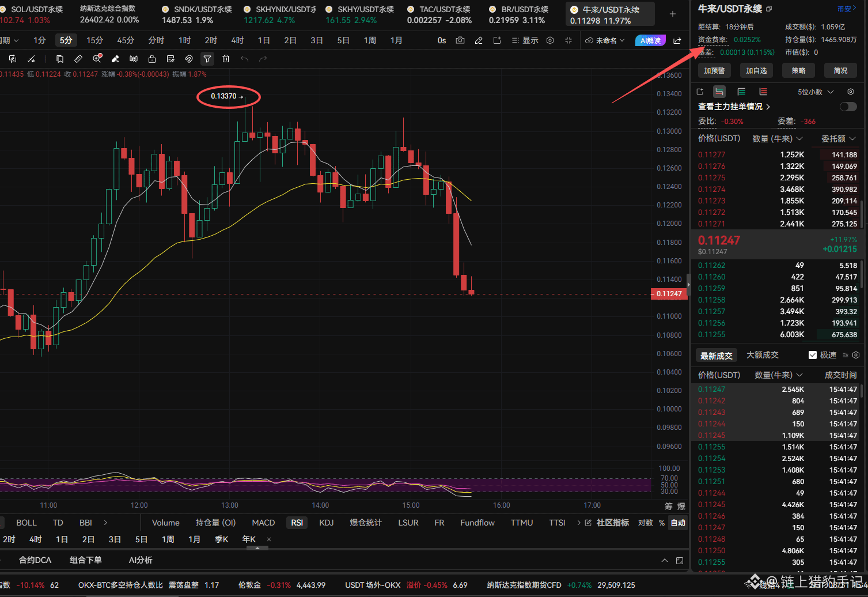Viewport: 868px width, 597px height.
Task: Click the bid price 0.11262 row
Action: click(777, 265)
